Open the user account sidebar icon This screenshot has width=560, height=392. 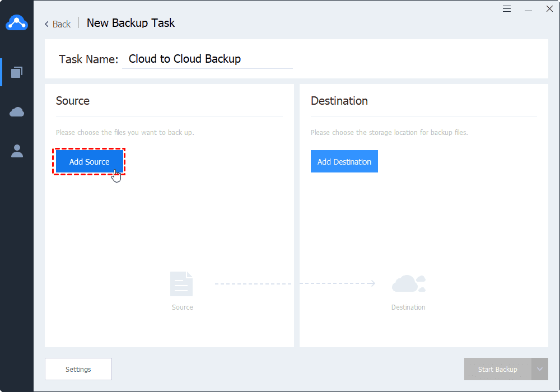coord(17,151)
